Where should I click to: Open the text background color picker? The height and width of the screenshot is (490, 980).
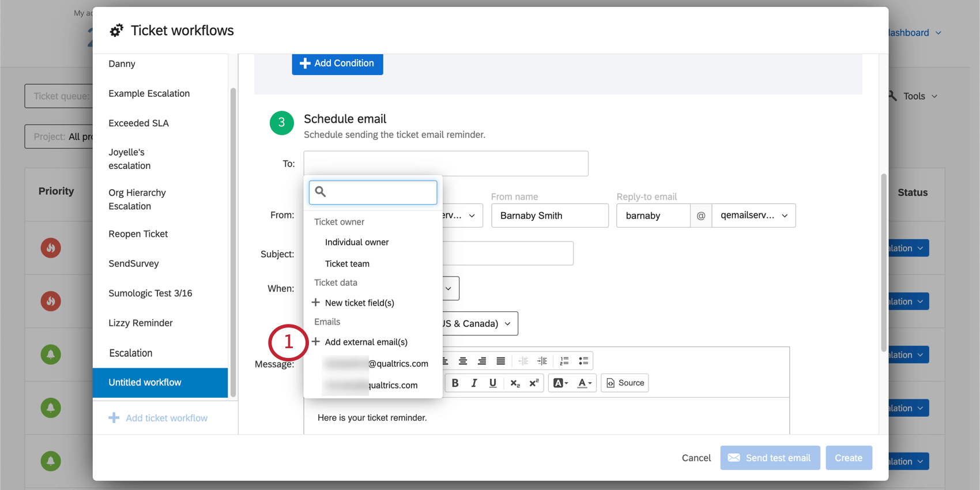point(560,383)
